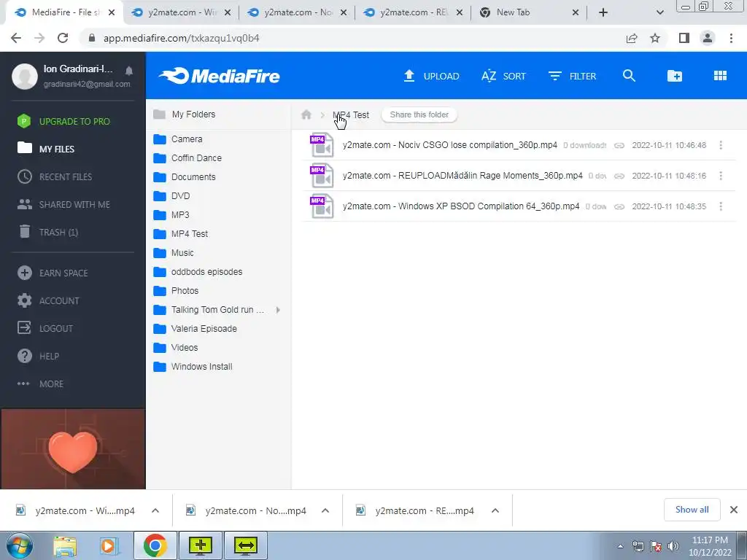This screenshot has height=560, width=747.
Task: Click the user avatar in sidebar
Action: 25,76
